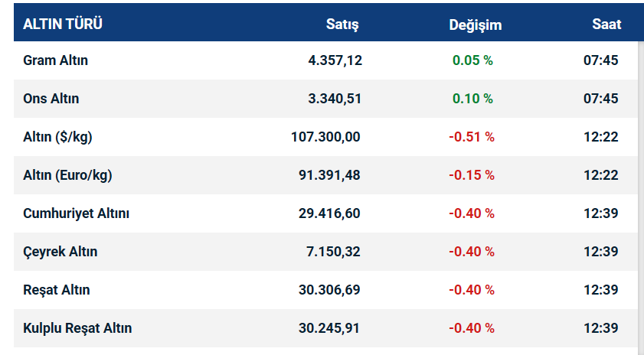Select the Altın ($/kg) entry
The height and width of the screenshot is (355, 644).
(x=58, y=137)
